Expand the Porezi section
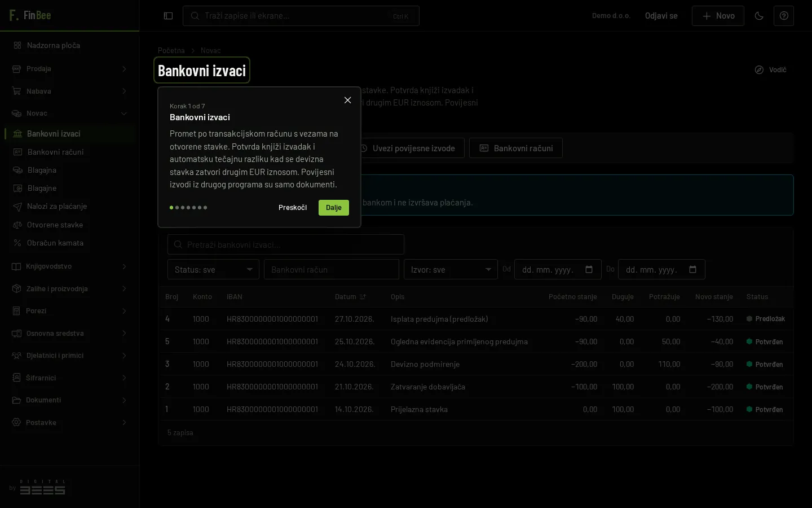The width and height of the screenshot is (812, 508). [69, 311]
